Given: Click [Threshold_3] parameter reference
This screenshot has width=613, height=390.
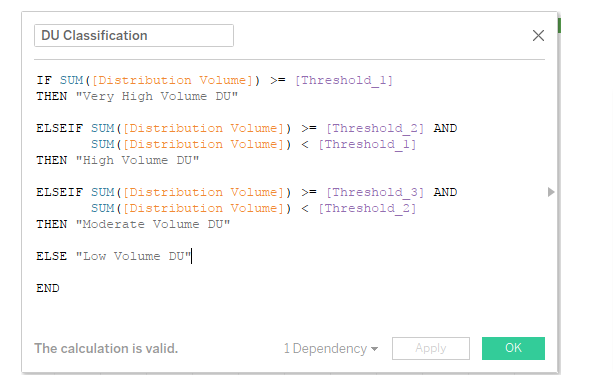Looking at the screenshot, I should click(375, 193).
